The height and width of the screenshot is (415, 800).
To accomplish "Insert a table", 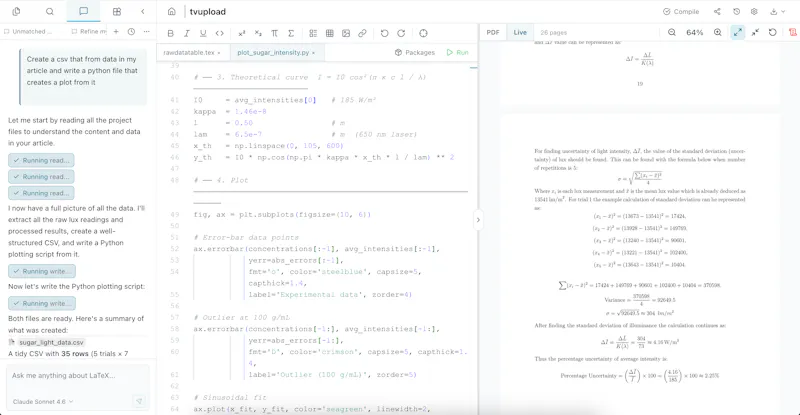I will pos(330,33).
